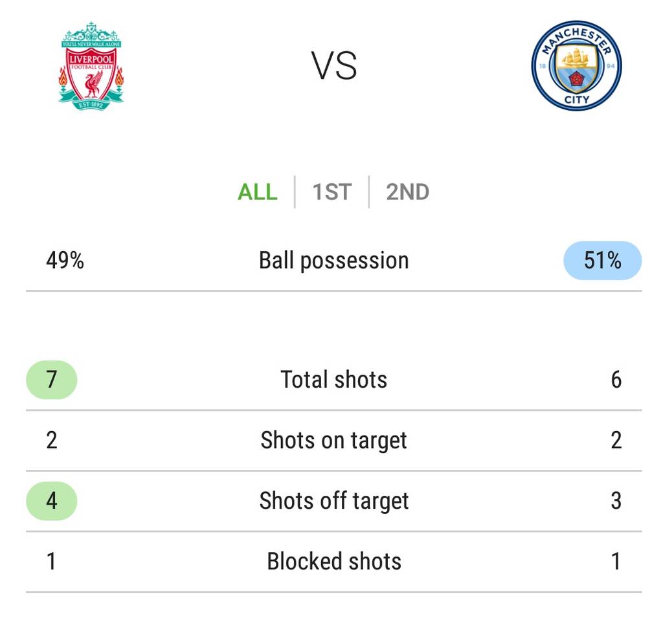Click the Liverpool FC crest
This screenshot has height=644, width=663.
(x=91, y=66)
